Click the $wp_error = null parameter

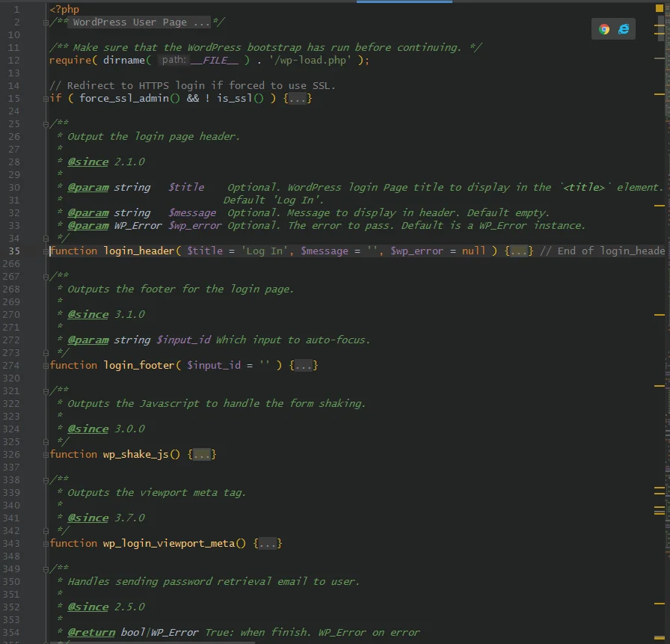438,251
